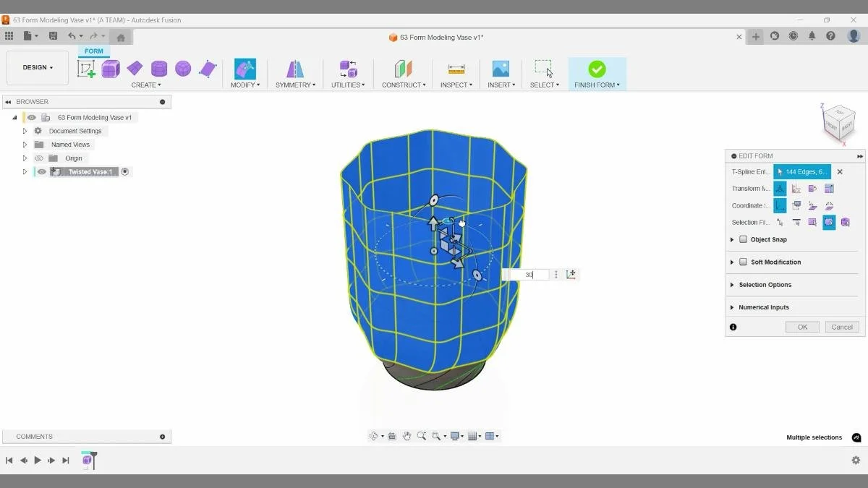This screenshot has width=868, height=488.
Task: Toggle visibility of Twisted Vase:1
Action: coord(41,171)
